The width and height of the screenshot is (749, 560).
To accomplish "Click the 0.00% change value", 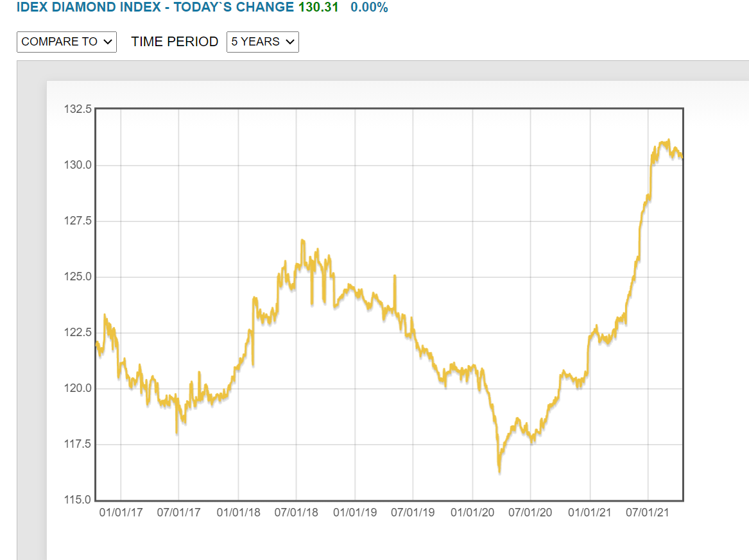I will coord(369,7).
